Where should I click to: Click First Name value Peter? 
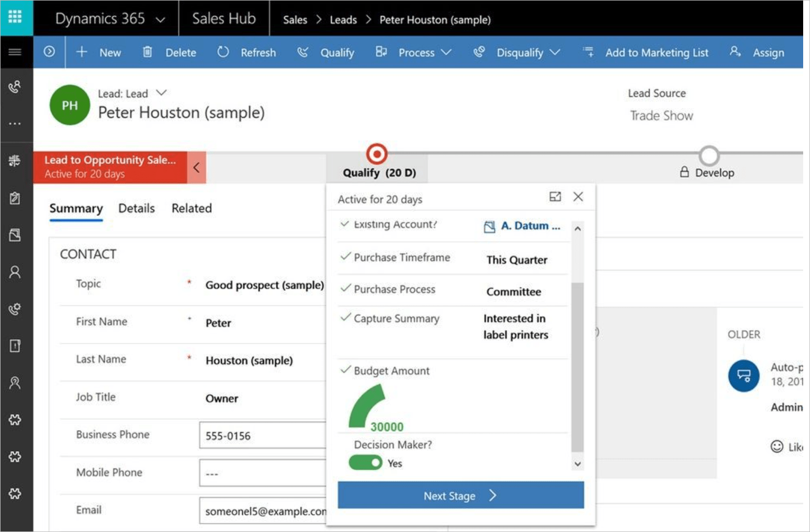(x=218, y=323)
